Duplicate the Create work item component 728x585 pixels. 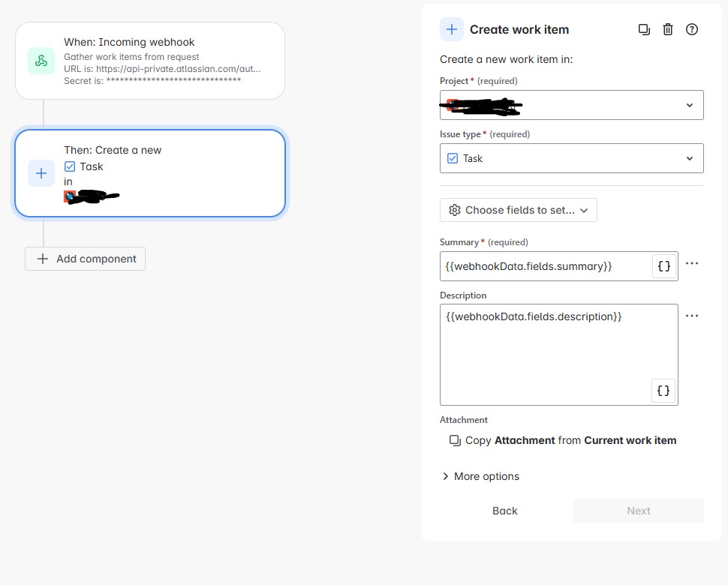pyautogui.click(x=644, y=29)
